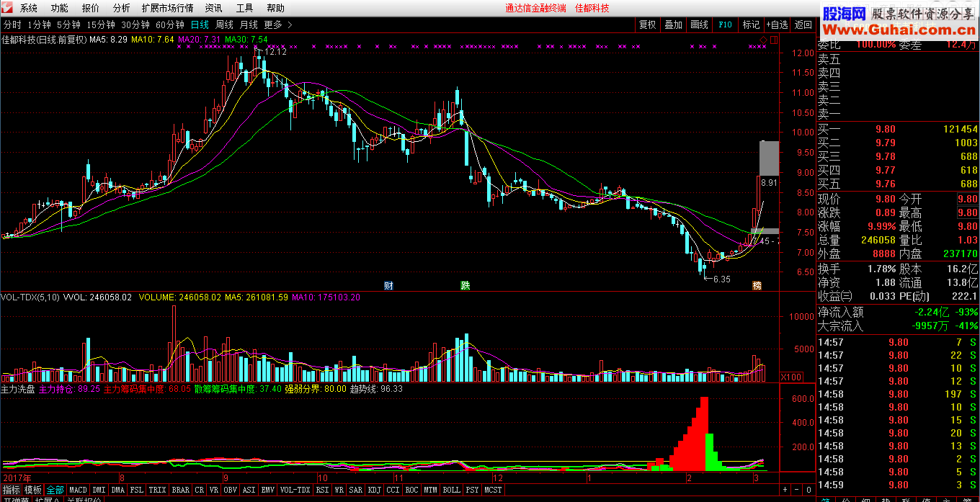The width and height of the screenshot is (980, 502).
Task: Select the SAR indicator
Action: (356, 490)
